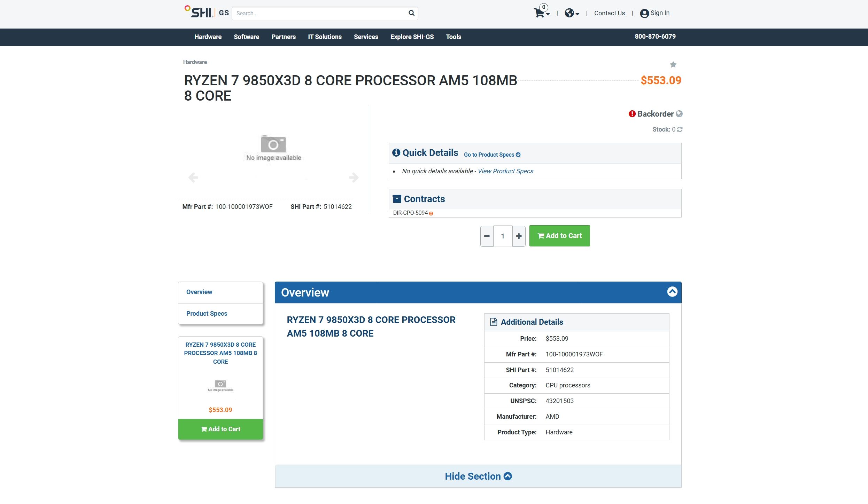Increase quantity with the plus stepper

pos(519,236)
